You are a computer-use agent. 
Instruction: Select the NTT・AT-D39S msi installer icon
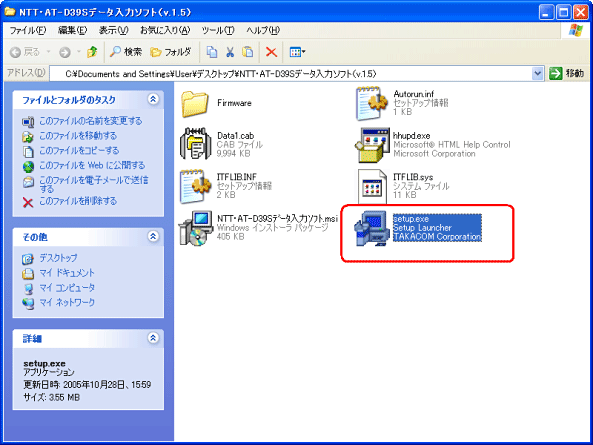[196, 228]
